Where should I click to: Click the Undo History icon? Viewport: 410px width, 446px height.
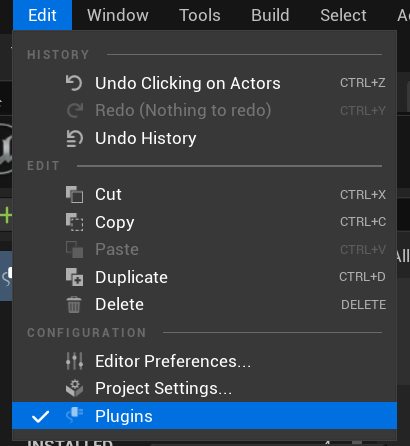click(x=74, y=138)
